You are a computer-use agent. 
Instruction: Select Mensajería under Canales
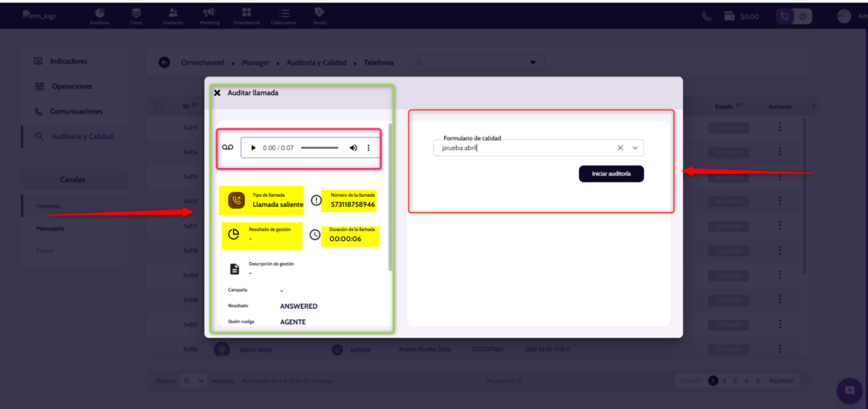pos(50,228)
